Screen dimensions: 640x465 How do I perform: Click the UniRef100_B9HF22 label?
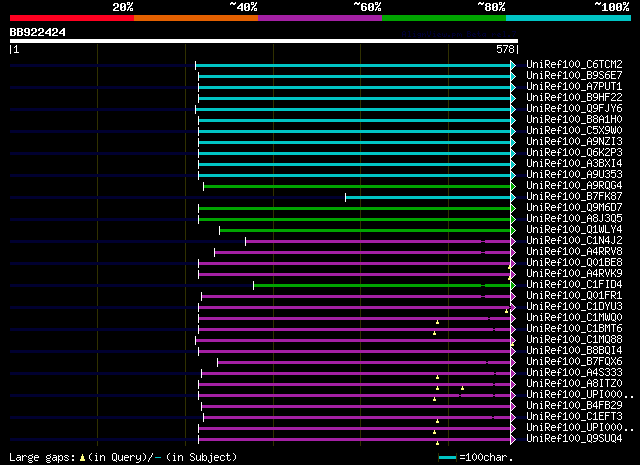click(574, 98)
